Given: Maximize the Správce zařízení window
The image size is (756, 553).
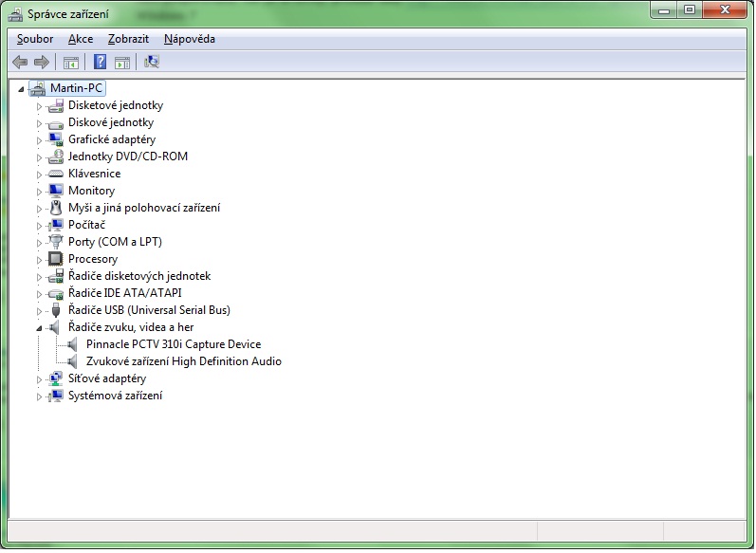Looking at the screenshot, I should 690,9.
